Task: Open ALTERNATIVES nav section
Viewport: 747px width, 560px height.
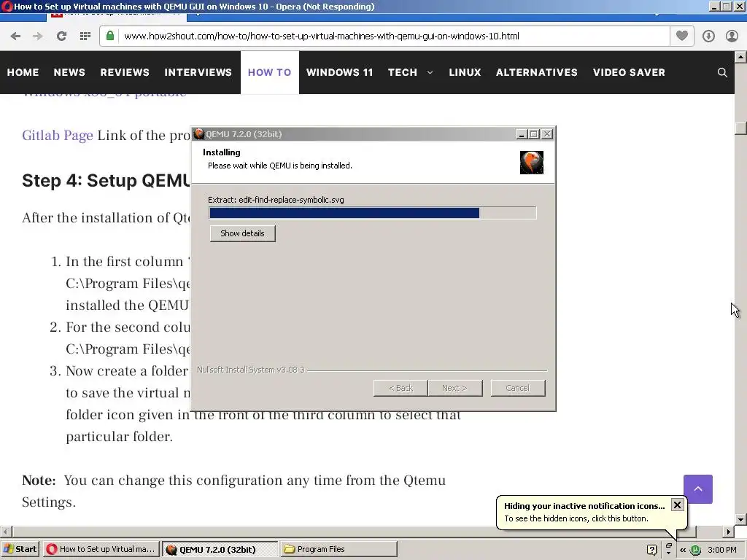Action: pos(537,72)
